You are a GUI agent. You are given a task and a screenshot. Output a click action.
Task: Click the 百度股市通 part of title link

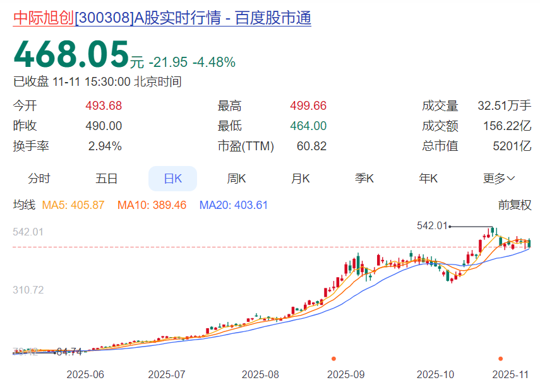273,18
